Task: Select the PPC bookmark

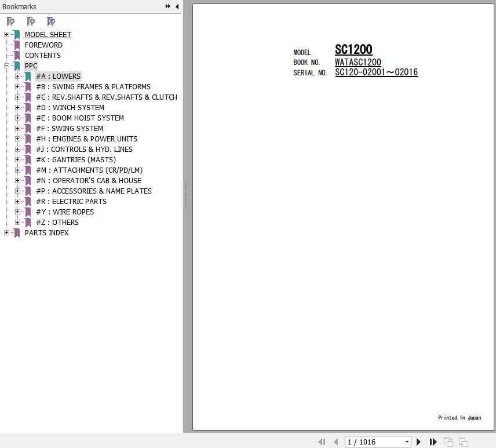Action: [x=31, y=66]
